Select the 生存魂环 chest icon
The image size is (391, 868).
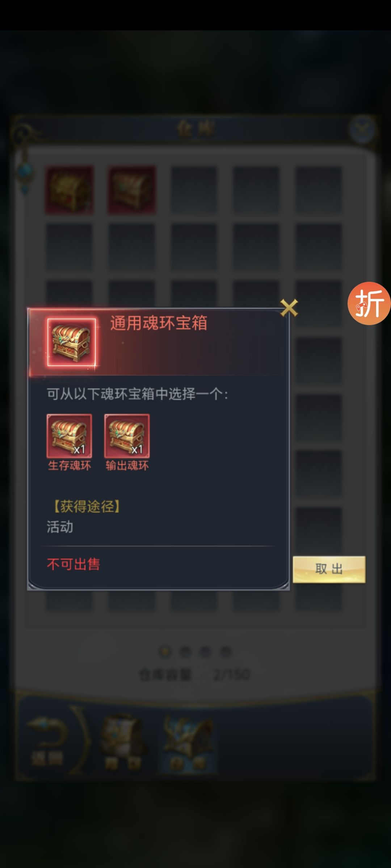[x=69, y=436]
